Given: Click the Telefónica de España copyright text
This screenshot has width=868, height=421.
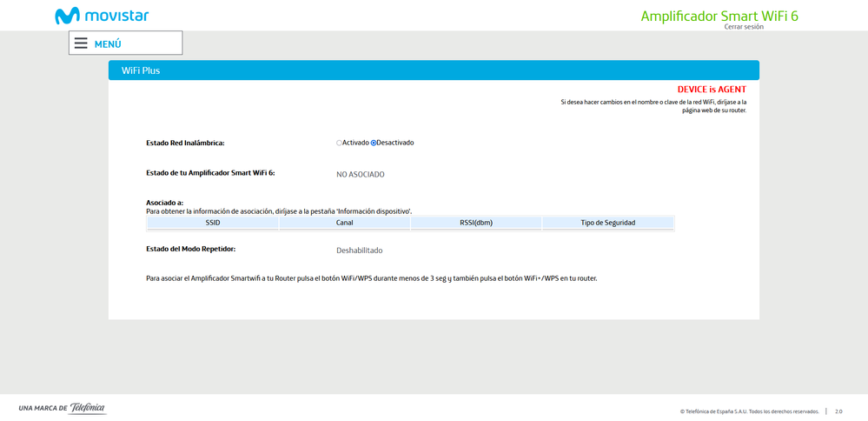Looking at the screenshot, I should (x=749, y=411).
